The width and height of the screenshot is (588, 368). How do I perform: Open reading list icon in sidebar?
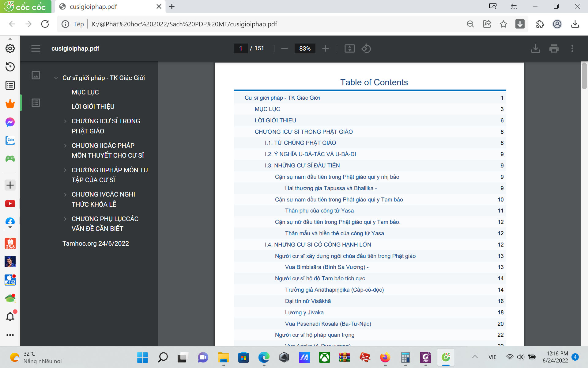(10, 85)
